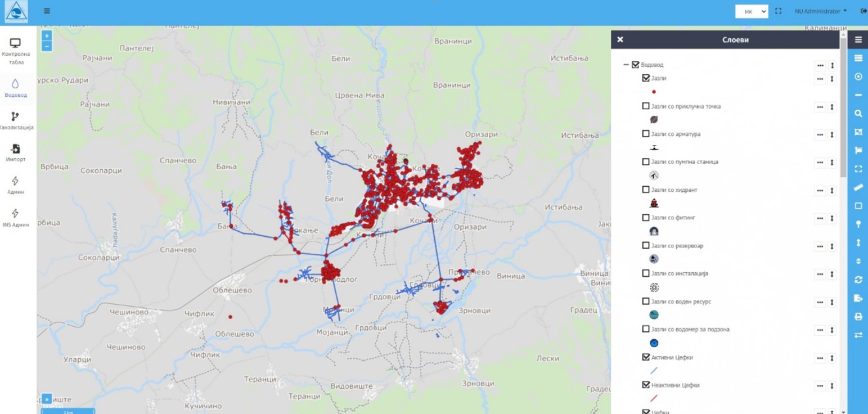Viewport: 868px width, 414px height.
Task: Select the magnifier search tool in right toolbar
Action: point(858,114)
